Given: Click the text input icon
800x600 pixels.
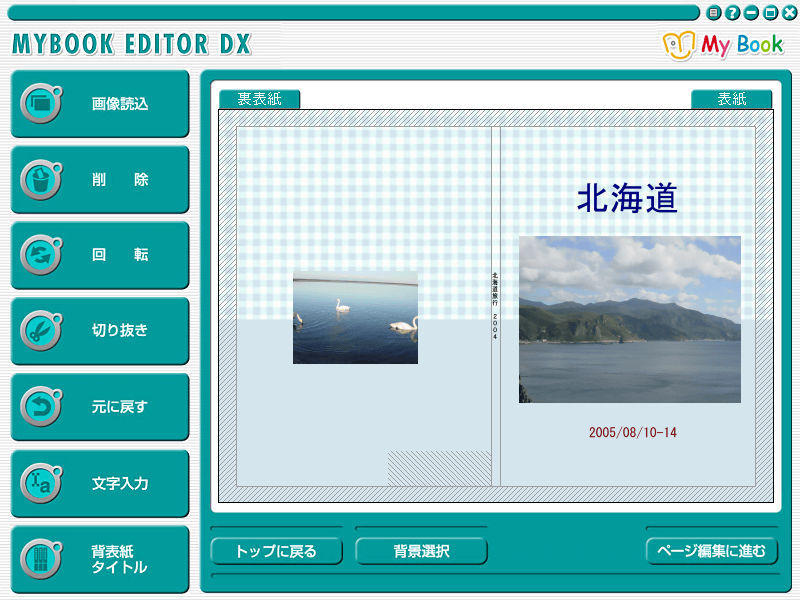Looking at the screenshot, I should point(41,483).
